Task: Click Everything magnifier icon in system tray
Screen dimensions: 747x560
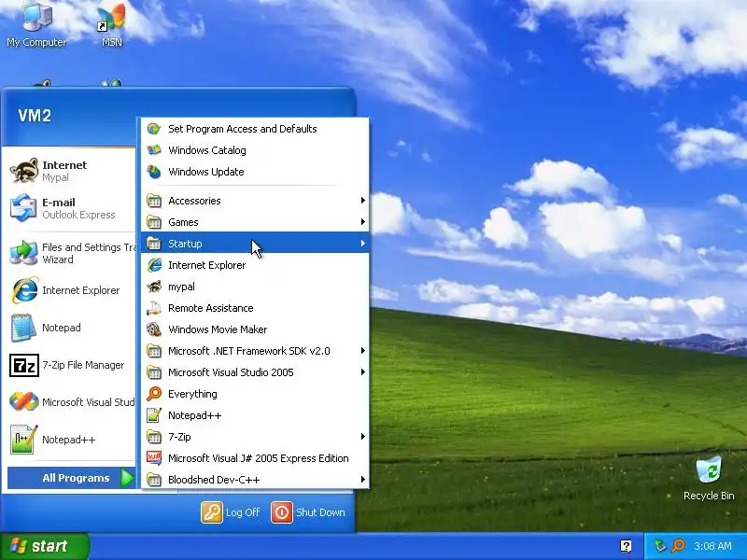Action: 678,546
